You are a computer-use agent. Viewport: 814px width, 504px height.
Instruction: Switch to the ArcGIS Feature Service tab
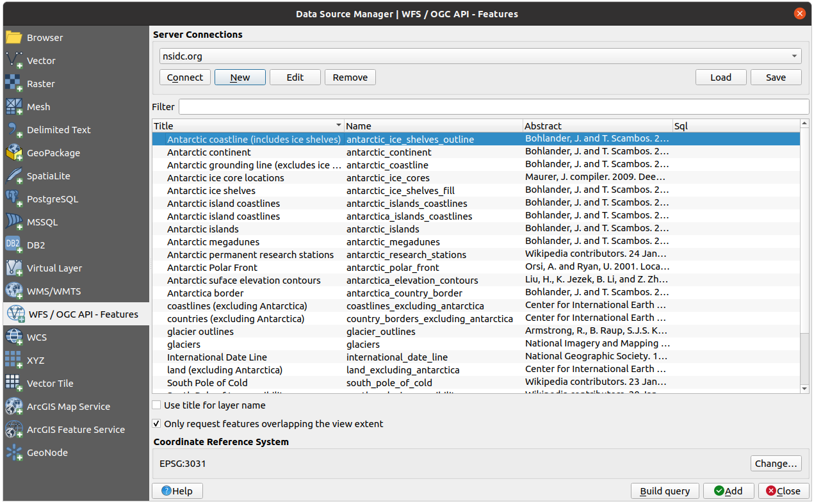76,430
